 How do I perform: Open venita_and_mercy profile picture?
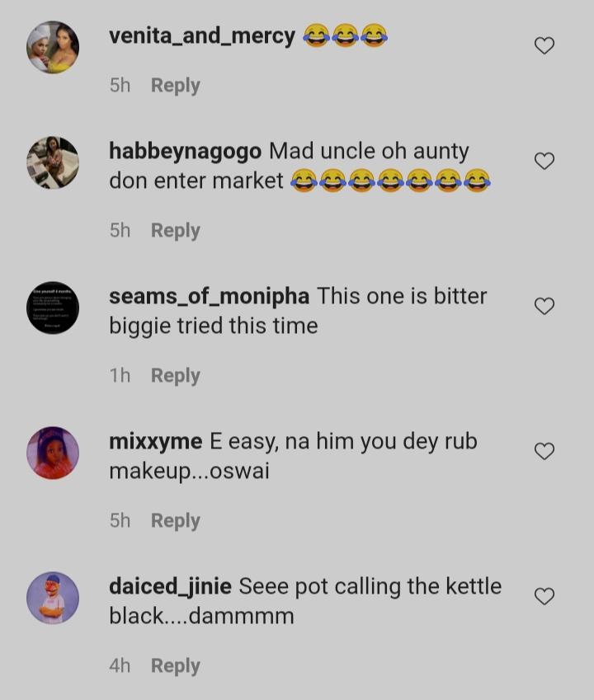tap(53, 47)
